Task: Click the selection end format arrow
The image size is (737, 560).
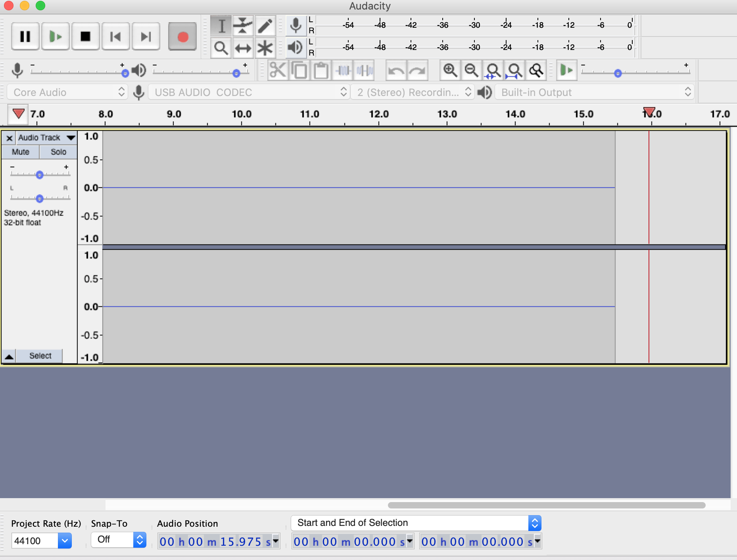Action: [537, 541]
